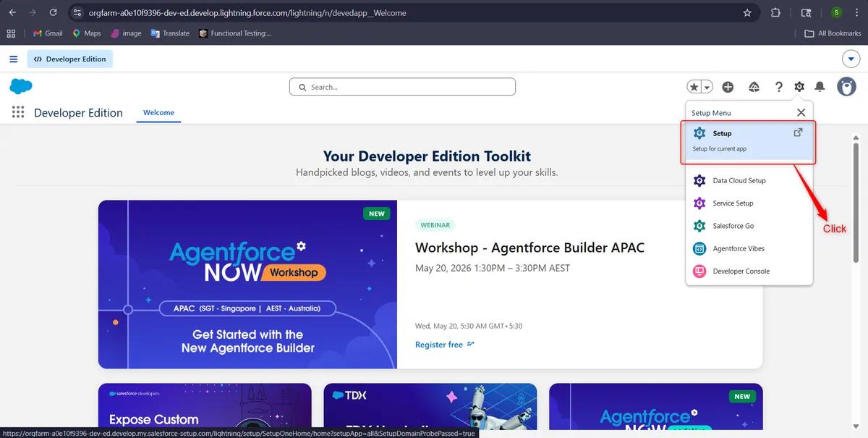This screenshot has width=868, height=438.
Task: Choose Salesforce Go from the menu
Action: pyautogui.click(x=749, y=226)
